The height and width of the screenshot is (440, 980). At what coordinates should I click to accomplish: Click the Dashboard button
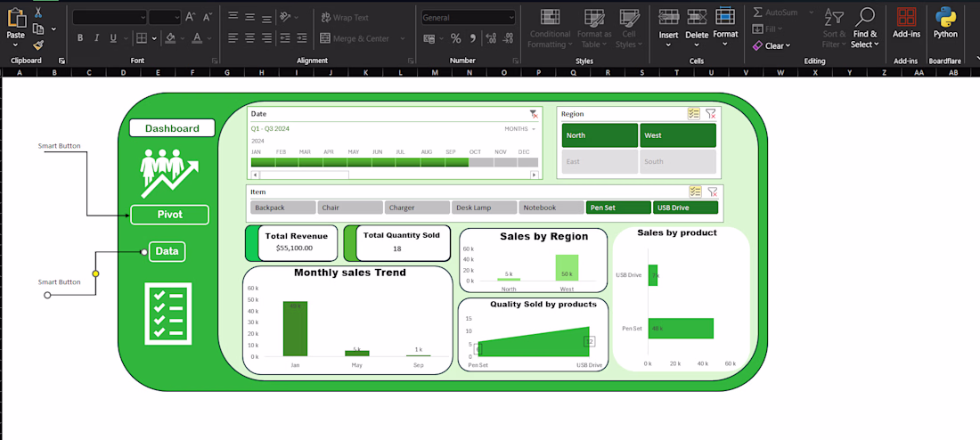(172, 128)
